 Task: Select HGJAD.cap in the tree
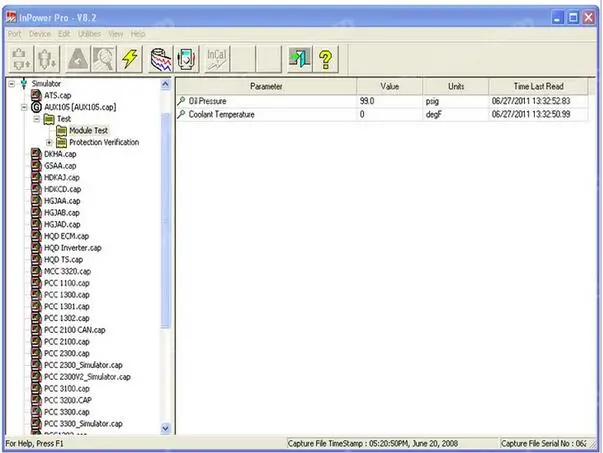point(62,225)
